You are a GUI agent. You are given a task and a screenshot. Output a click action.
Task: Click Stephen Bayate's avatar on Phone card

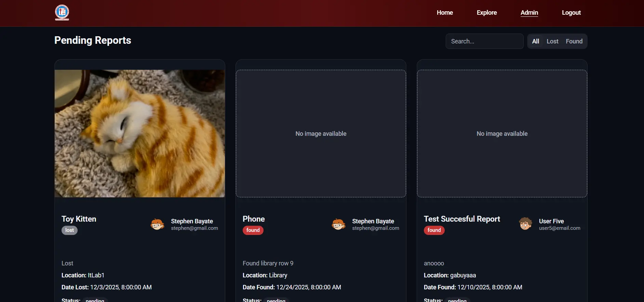(338, 224)
